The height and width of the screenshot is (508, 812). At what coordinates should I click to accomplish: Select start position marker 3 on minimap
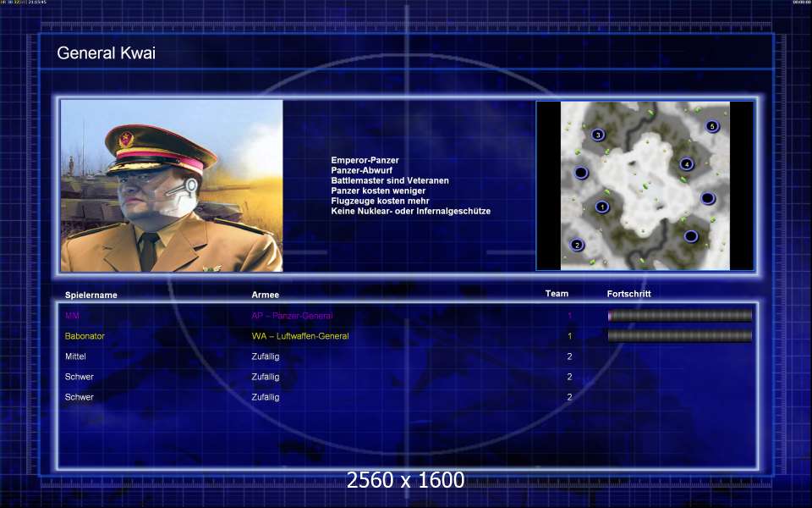[598, 135]
